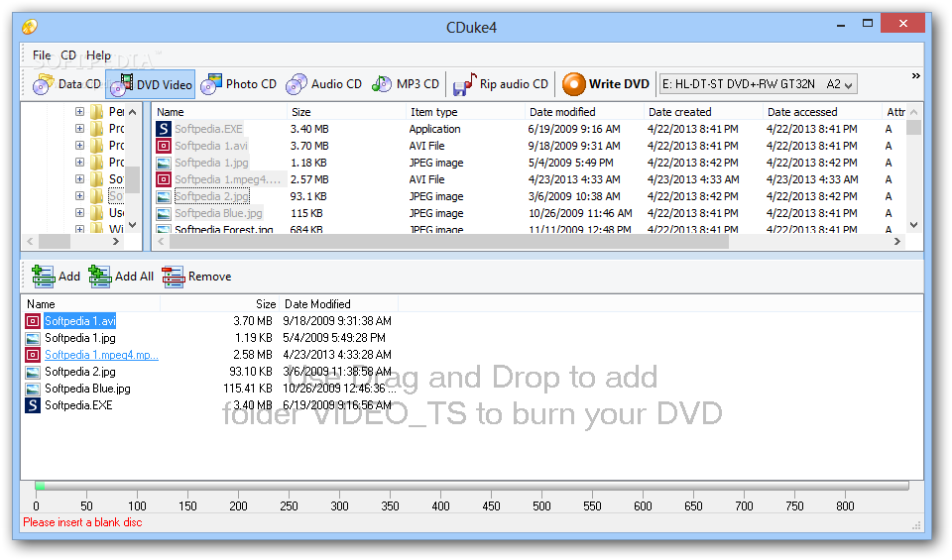Click the CDuke4 title bar app icon

(x=30, y=27)
